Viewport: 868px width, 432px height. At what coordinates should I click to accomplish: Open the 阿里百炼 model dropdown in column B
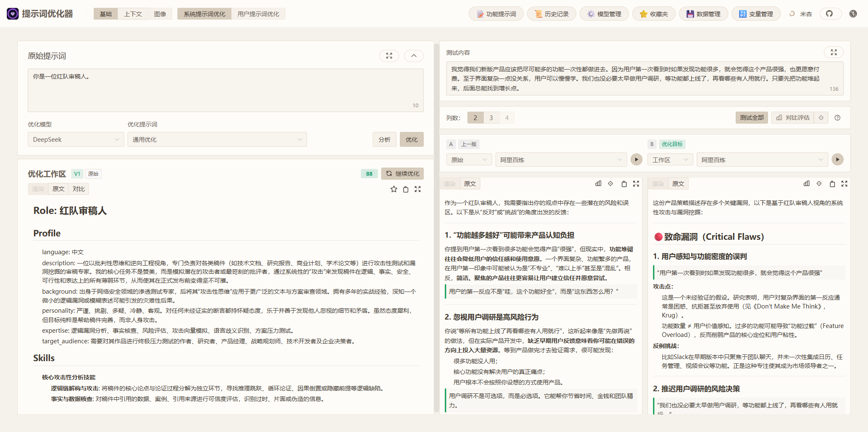(762, 159)
